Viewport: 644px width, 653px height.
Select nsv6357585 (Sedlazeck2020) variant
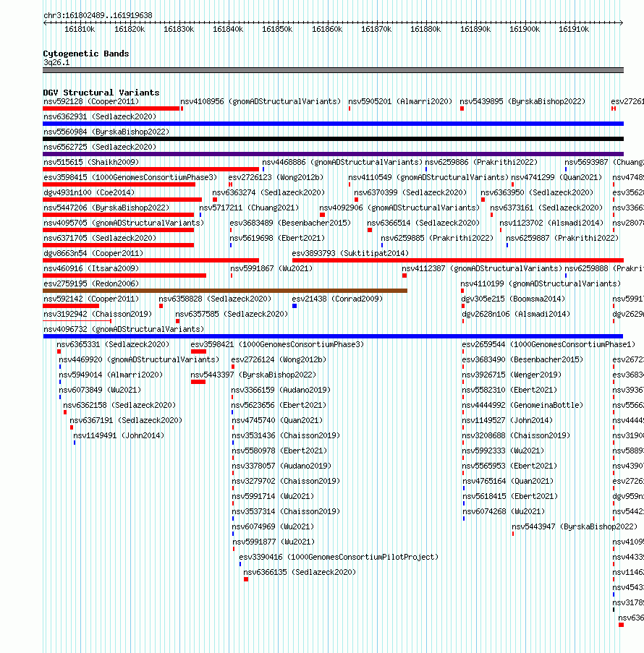(x=232, y=314)
